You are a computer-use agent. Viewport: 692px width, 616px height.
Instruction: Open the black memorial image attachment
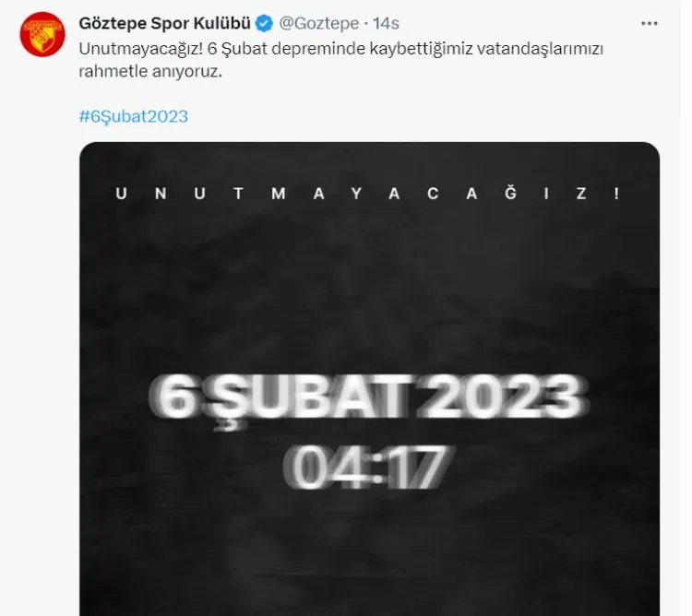pyautogui.click(x=369, y=379)
